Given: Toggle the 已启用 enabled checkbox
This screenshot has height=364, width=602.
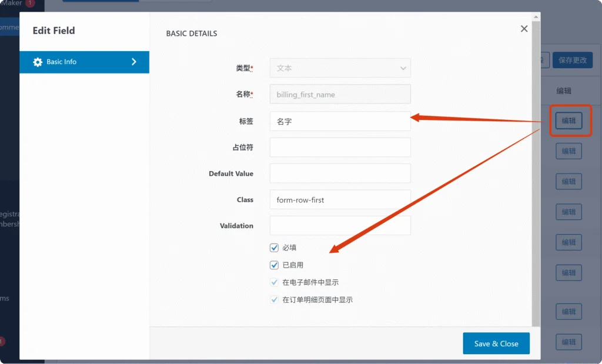Looking at the screenshot, I should [x=274, y=265].
